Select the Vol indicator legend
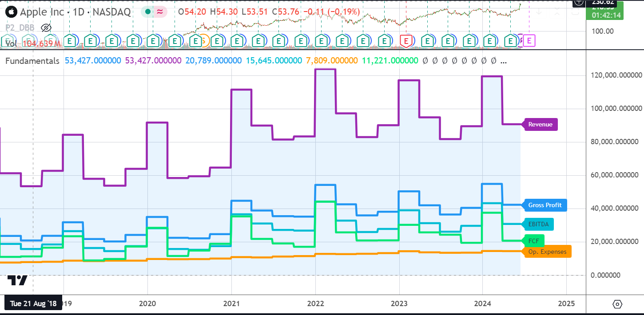644x315 pixels. pos(11,43)
